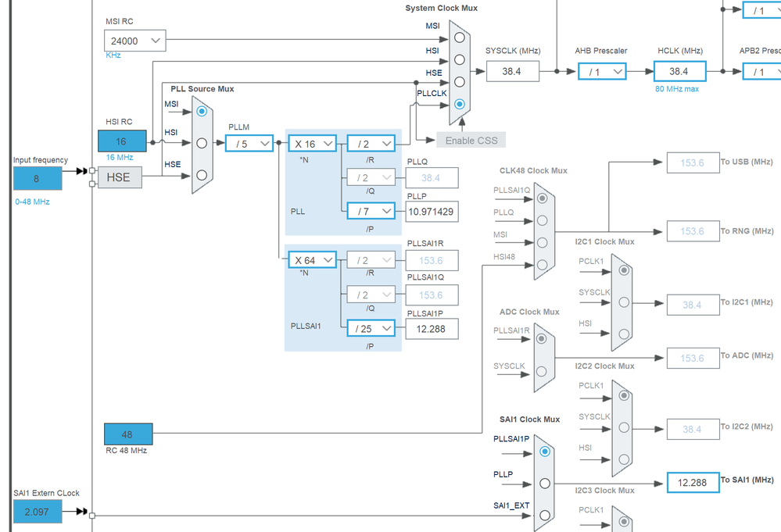
Task: Open PLLSAI1 /Q divider dropdown
Action: [x=371, y=295]
